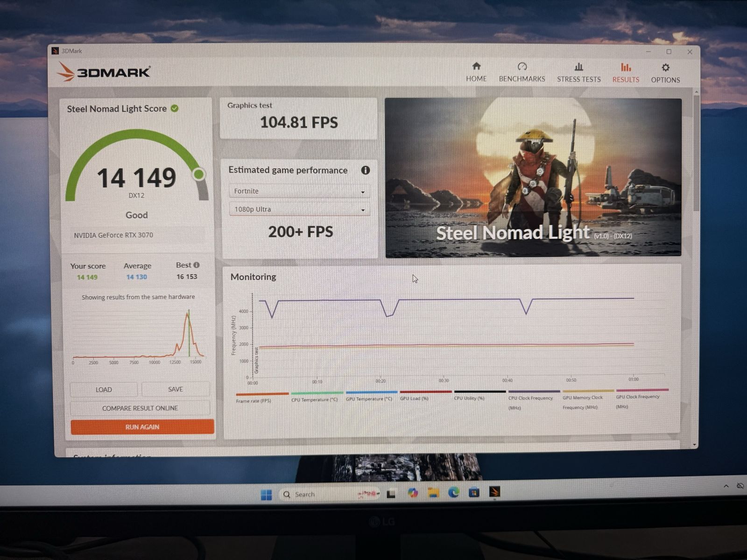Image resolution: width=747 pixels, height=560 pixels.
Task: Click the 3DMark logo
Action: coord(104,72)
